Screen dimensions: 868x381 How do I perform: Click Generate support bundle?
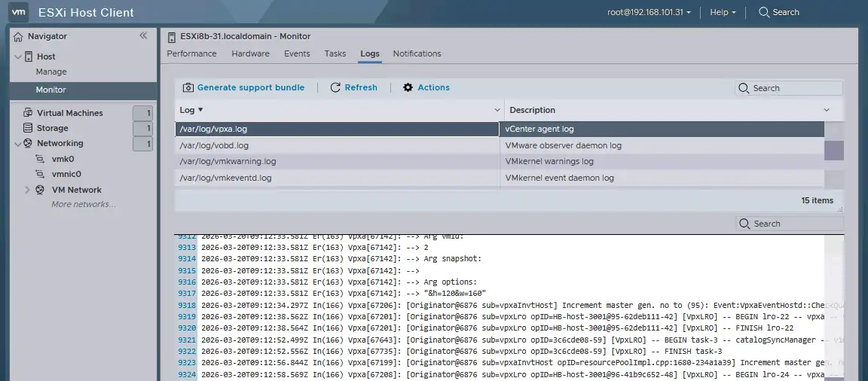[243, 87]
